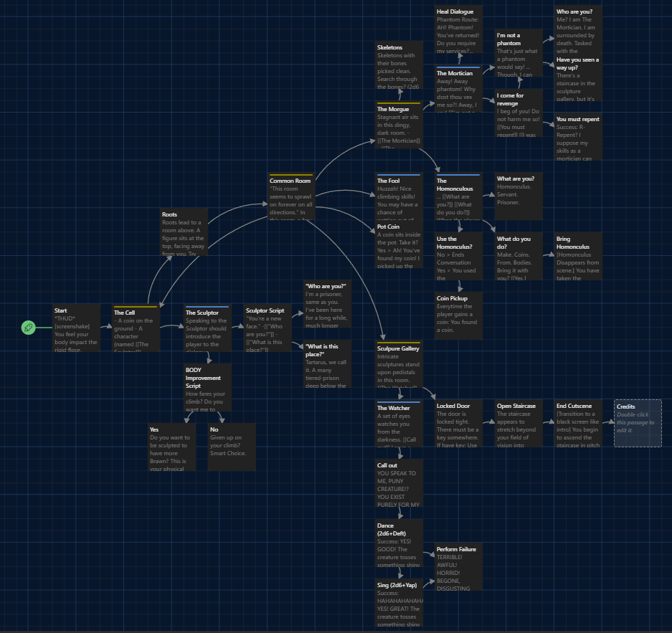
Task: Select the Open Staircase passage
Action: tap(519, 424)
